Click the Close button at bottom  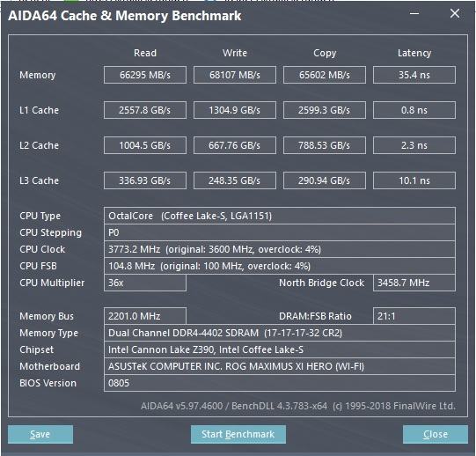point(435,434)
